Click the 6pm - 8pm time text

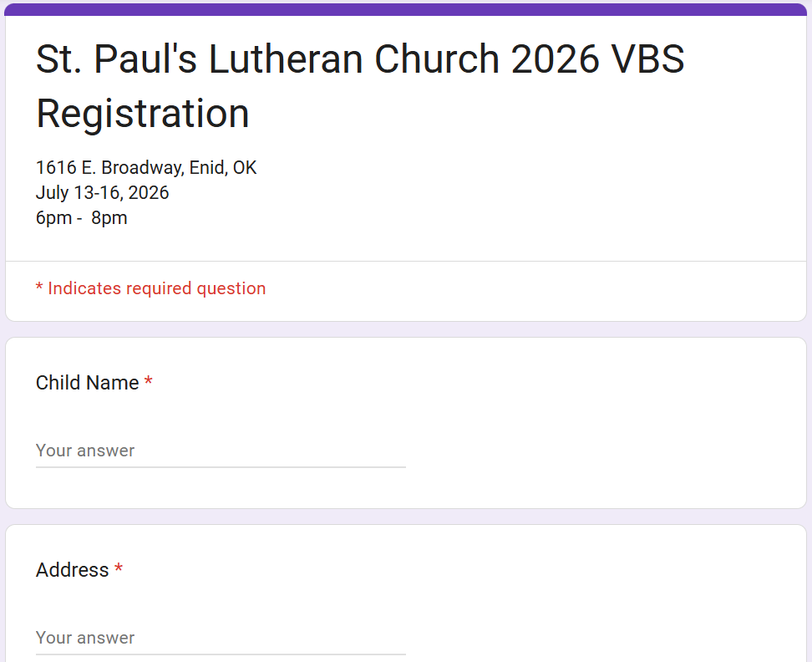[x=82, y=218]
